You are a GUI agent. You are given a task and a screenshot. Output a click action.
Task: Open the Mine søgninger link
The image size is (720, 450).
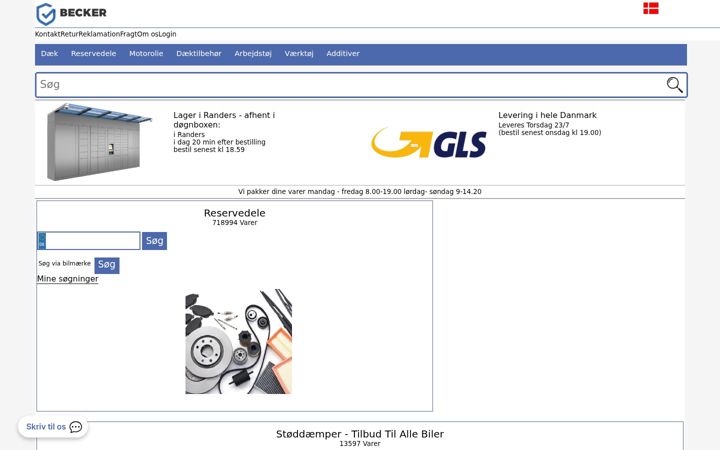click(x=68, y=279)
